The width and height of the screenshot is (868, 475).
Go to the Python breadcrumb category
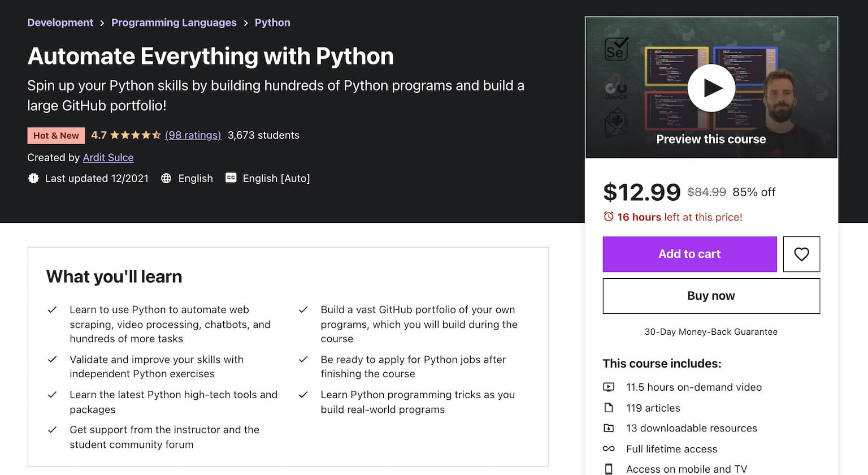pyautogui.click(x=272, y=23)
